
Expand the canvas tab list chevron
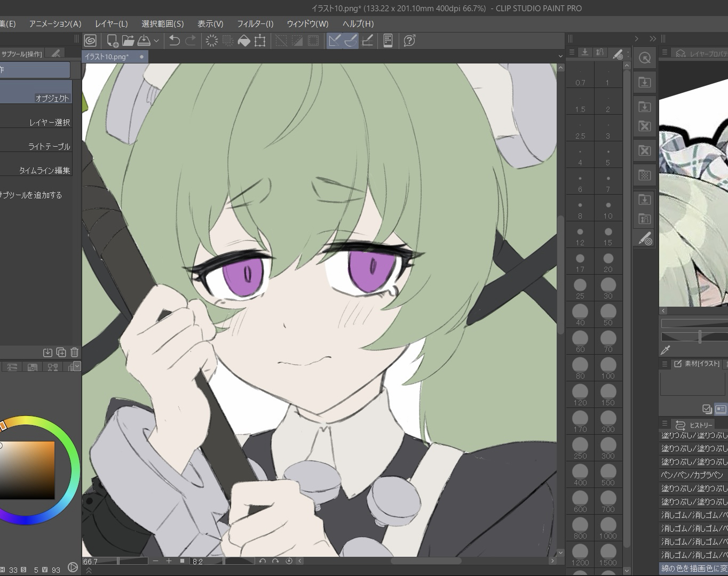point(560,57)
